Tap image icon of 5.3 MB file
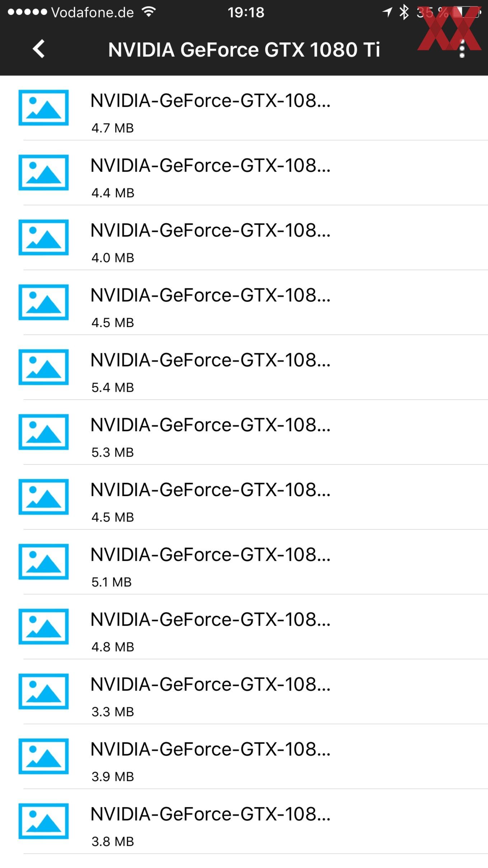Viewport: 488px width, 868px height. 43,432
